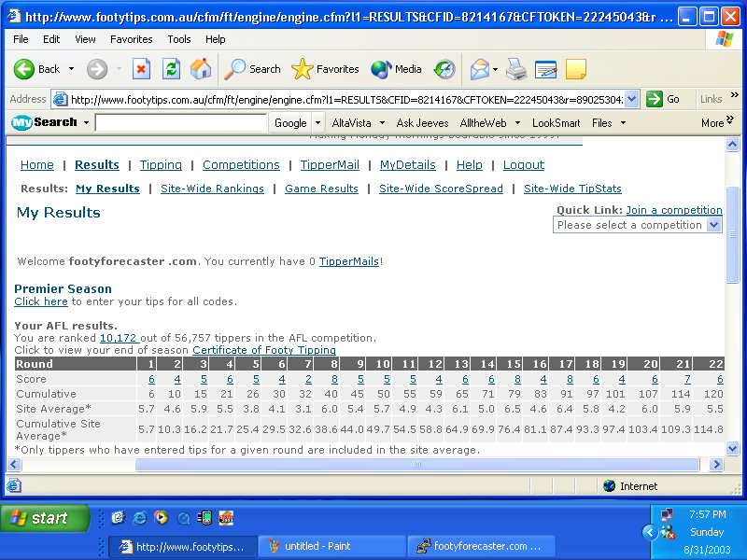
Task: Open the Tools menu
Action: [x=179, y=39]
